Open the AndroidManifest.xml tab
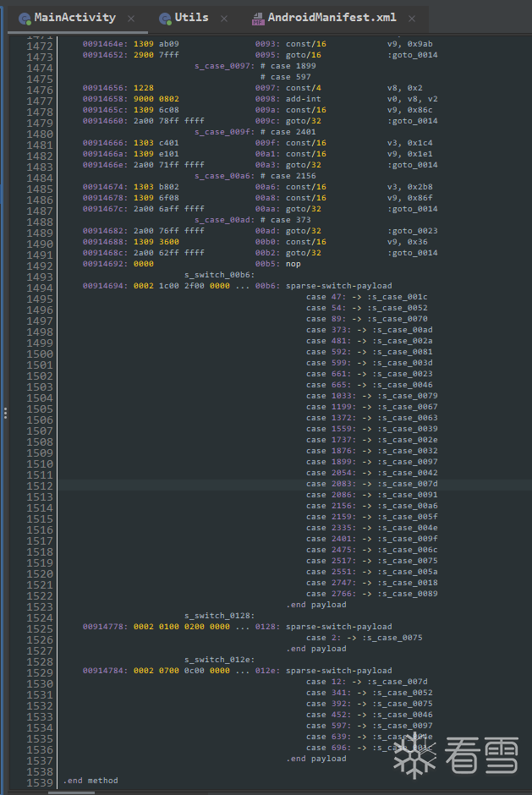Screen dimensions: 532x795 click(331, 18)
